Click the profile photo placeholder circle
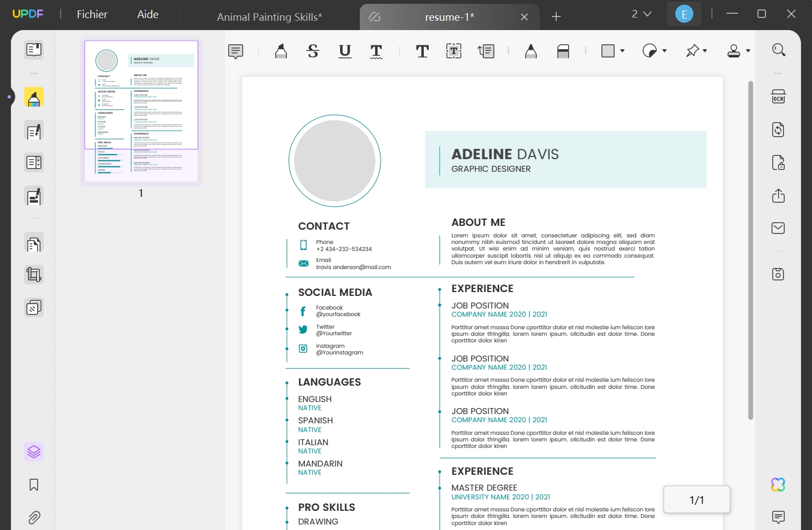812x530 pixels. click(x=335, y=161)
